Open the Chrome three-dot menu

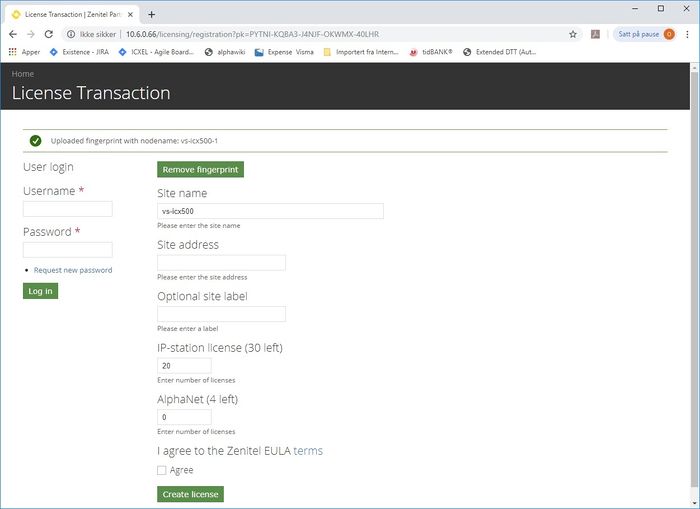pos(688,34)
